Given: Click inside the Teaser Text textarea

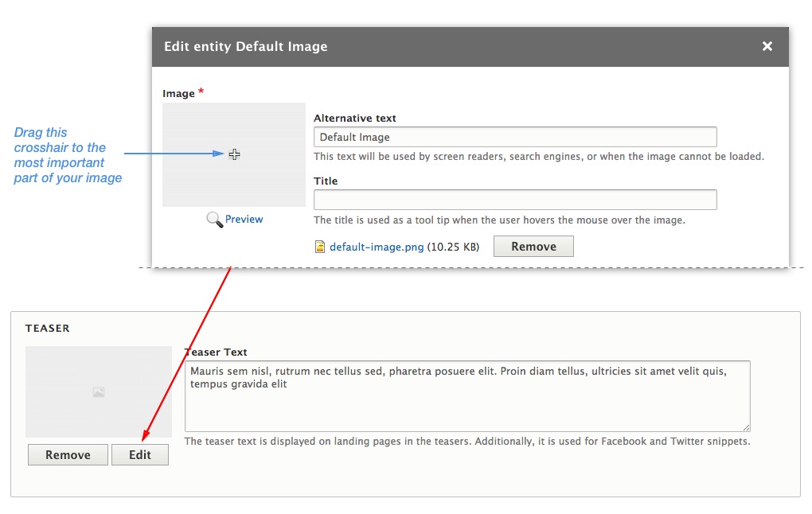Looking at the screenshot, I should point(467,396).
